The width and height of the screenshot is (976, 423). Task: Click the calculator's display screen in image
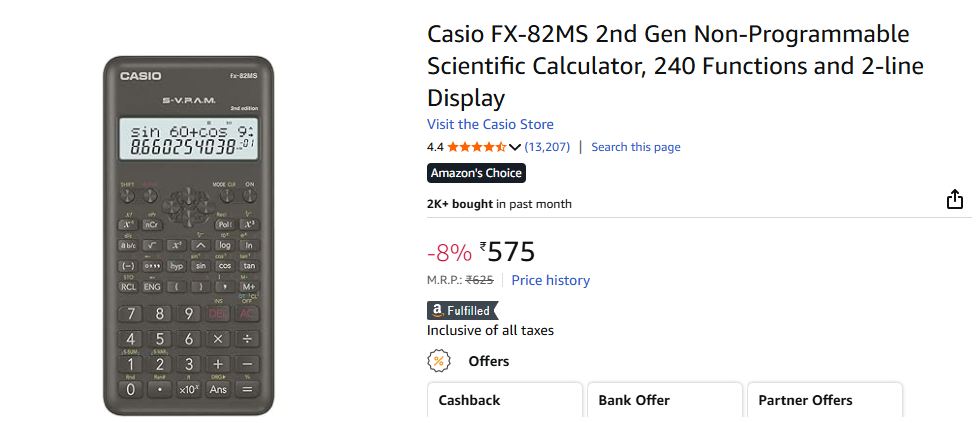coord(188,139)
